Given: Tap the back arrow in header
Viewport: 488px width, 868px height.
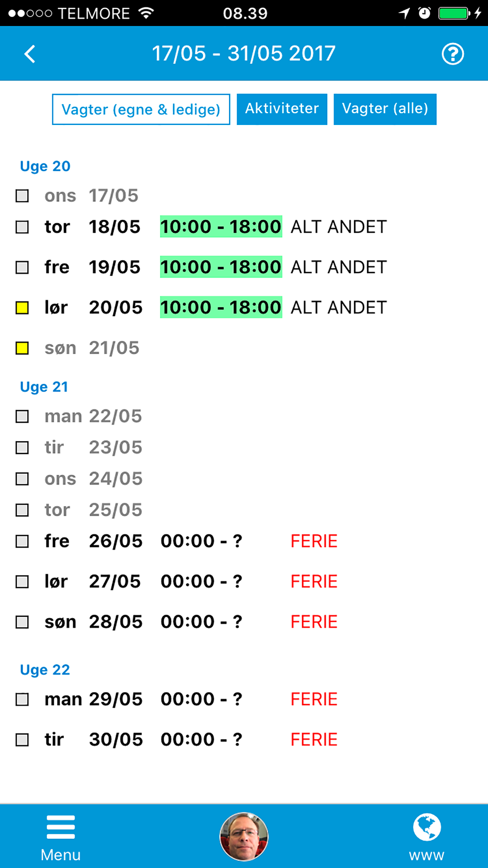Looking at the screenshot, I should click(30, 54).
